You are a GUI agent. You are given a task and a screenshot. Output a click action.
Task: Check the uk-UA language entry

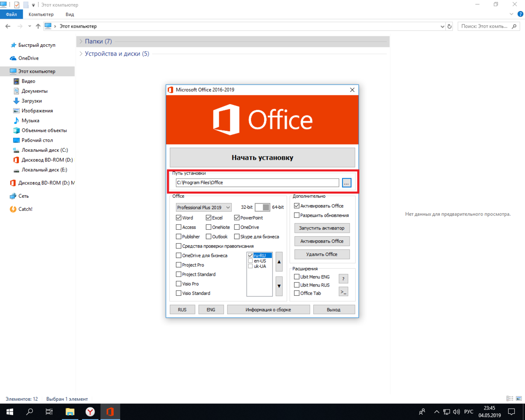[x=250, y=266]
